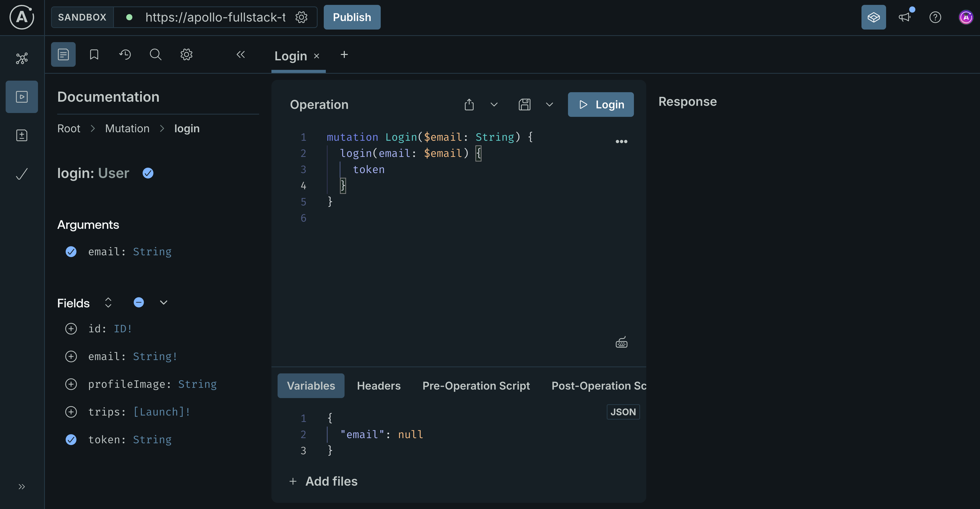Open the Schema Diff sidebar icon
The image size is (980, 509).
[22, 135]
